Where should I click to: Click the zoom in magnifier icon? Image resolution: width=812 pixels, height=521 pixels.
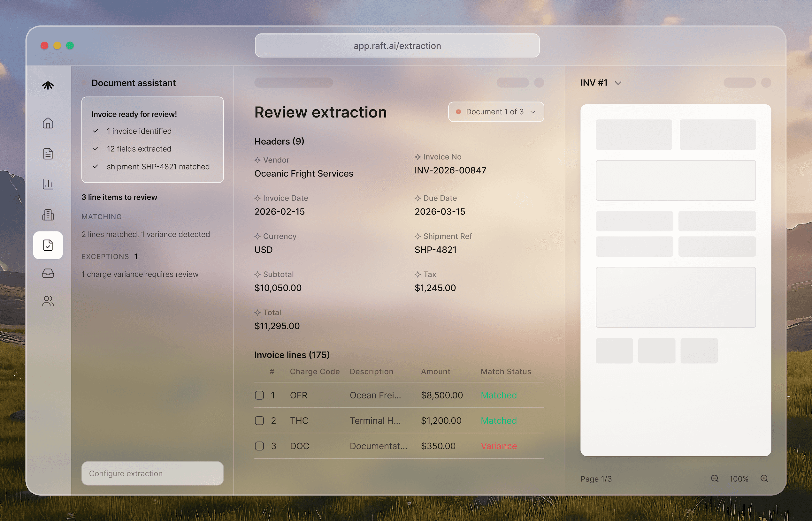pyautogui.click(x=764, y=478)
